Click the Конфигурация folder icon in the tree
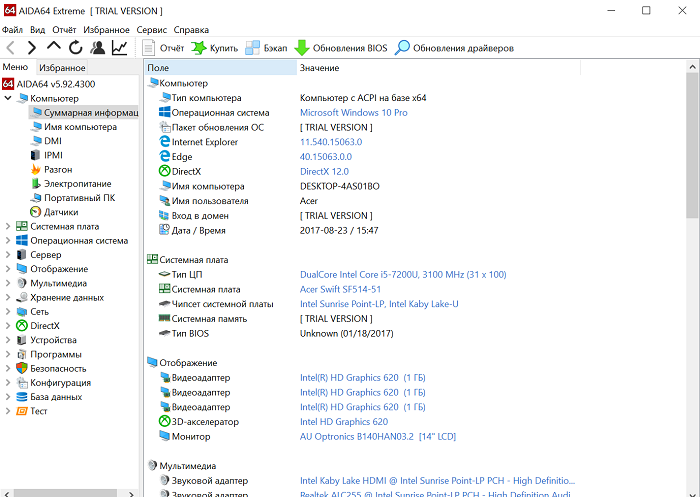Screen dimensions: 700x497 (22, 383)
